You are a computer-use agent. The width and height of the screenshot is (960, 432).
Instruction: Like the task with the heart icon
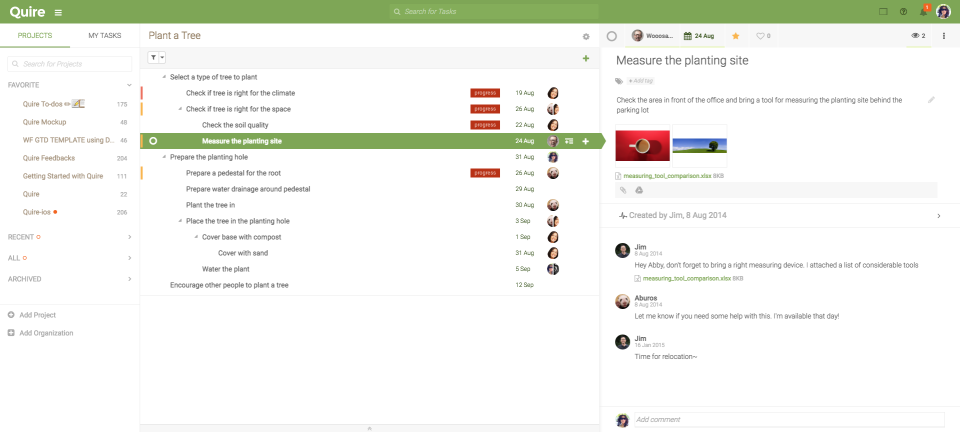(x=760, y=36)
